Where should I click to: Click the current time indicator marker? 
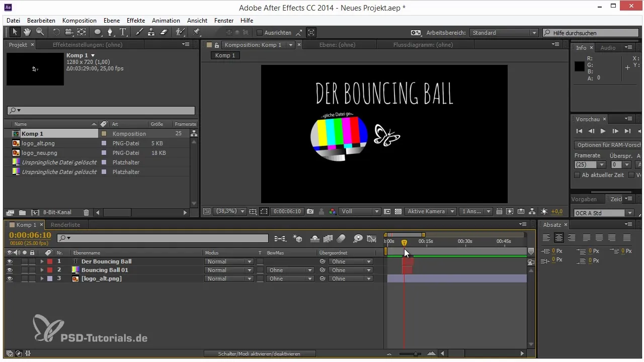pyautogui.click(x=404, y=243)
